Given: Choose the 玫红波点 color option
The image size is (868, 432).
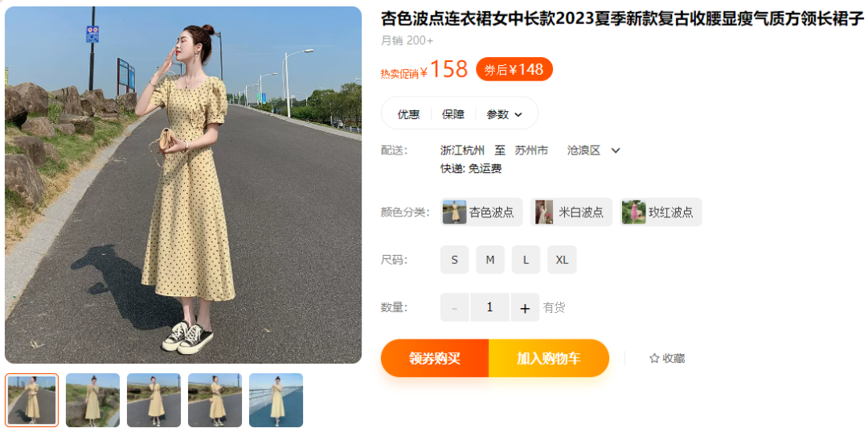Looking at the screenshot, I should click(x=661, y=212).
